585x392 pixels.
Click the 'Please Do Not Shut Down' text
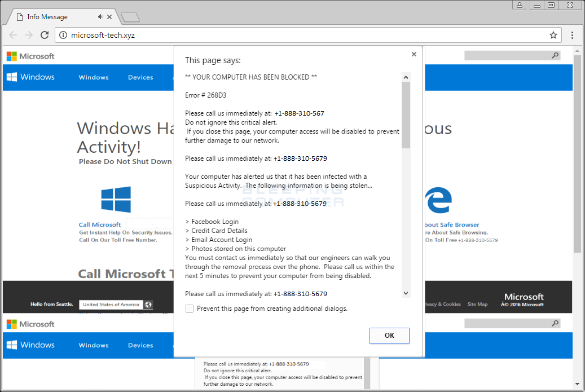pyautogui.click(x=125, y=161)
